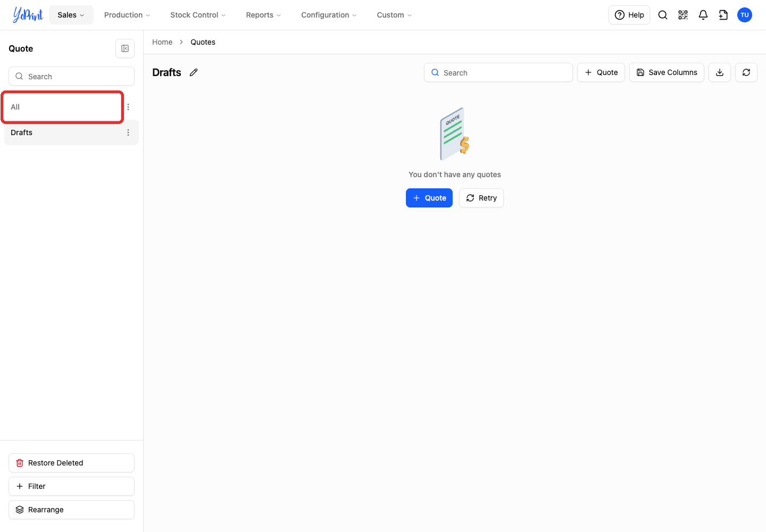Click the Help button
This screenshot has height=532, width=766.
629,15
